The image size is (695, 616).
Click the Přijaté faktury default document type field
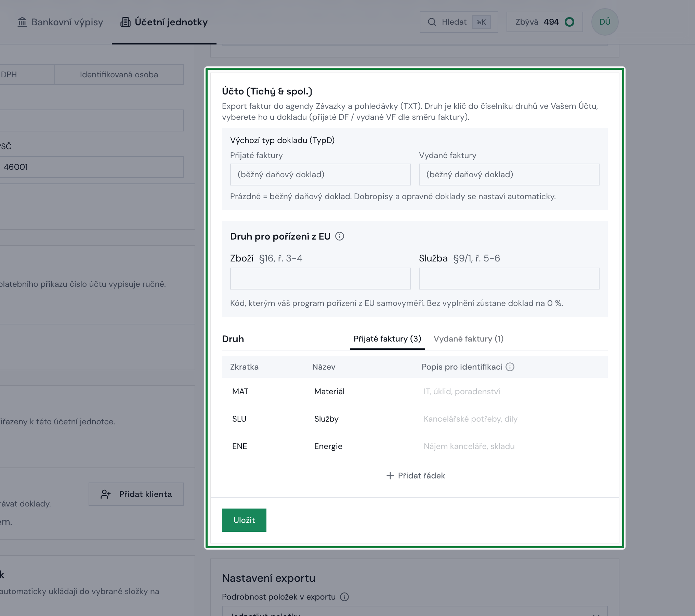click(320, 175)
